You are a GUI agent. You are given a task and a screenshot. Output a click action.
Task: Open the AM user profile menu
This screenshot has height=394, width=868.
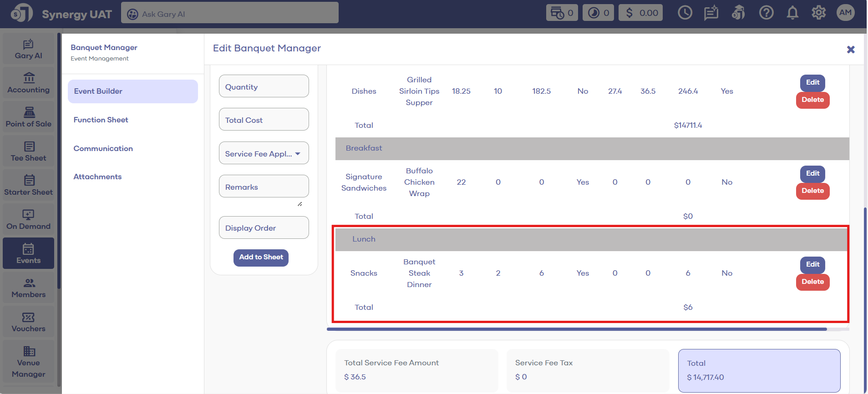[845, 13]
